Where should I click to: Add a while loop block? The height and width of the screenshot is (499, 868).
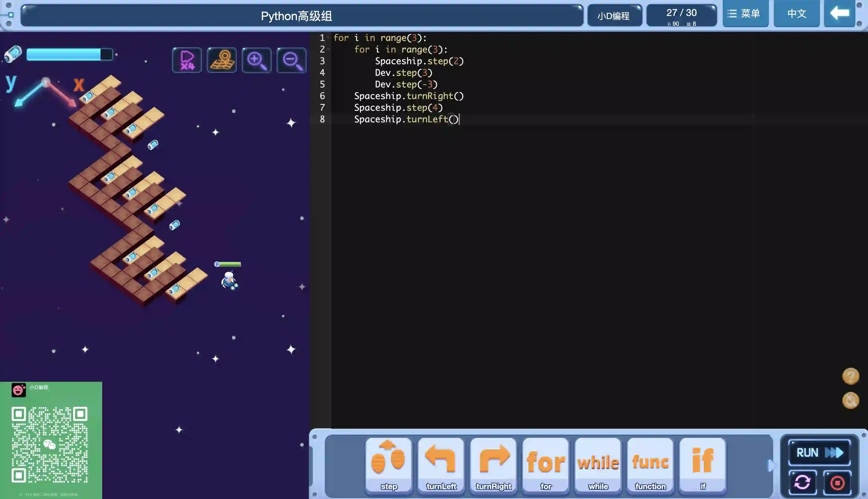point(598,464)
